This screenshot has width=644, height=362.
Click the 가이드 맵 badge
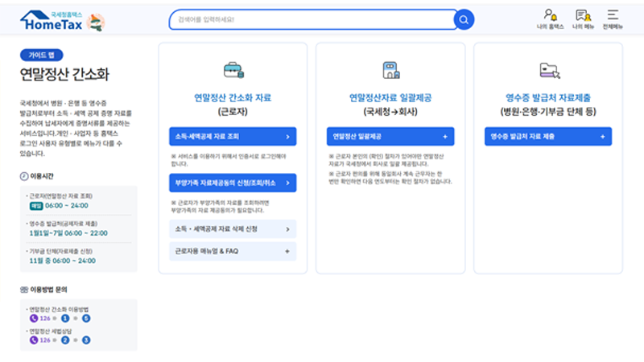point(42,55)
